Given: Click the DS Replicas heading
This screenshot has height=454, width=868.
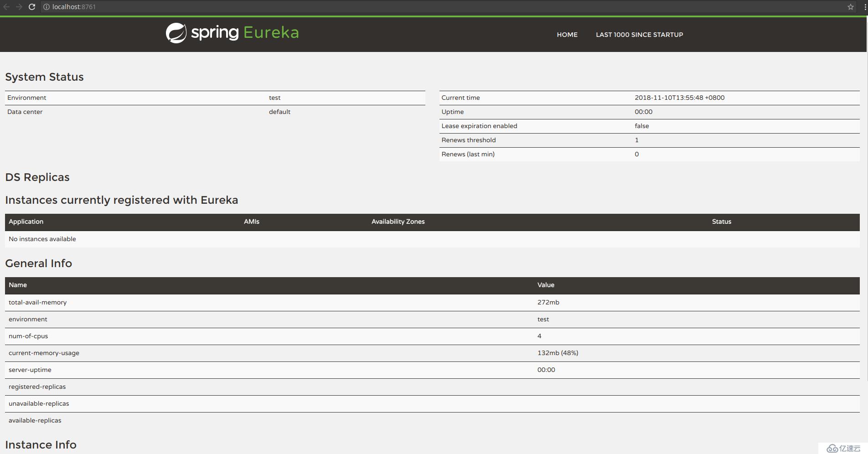Looking at the screenshot, I should (37, 177).
